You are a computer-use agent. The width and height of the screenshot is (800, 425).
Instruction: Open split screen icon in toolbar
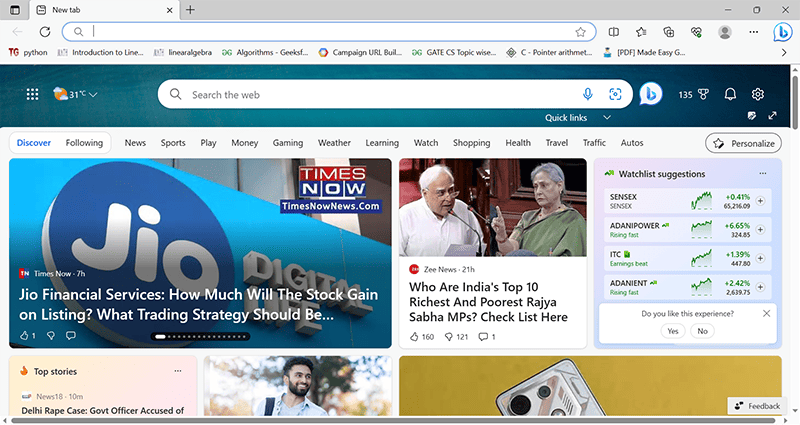[614, 32]
